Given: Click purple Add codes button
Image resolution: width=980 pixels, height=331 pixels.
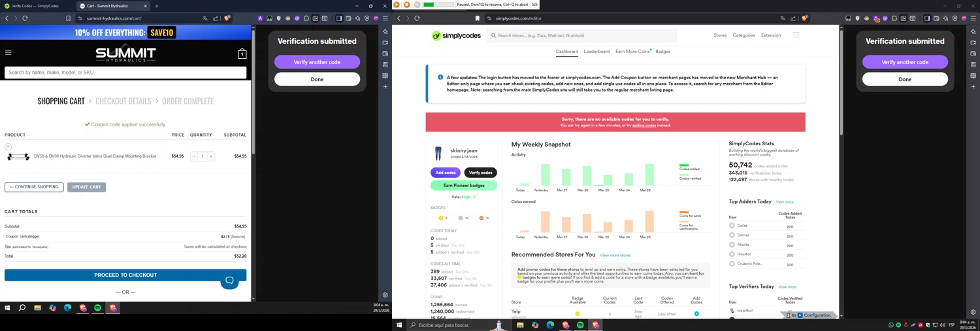Looking at the screenshot, I should tap(446, 173).
